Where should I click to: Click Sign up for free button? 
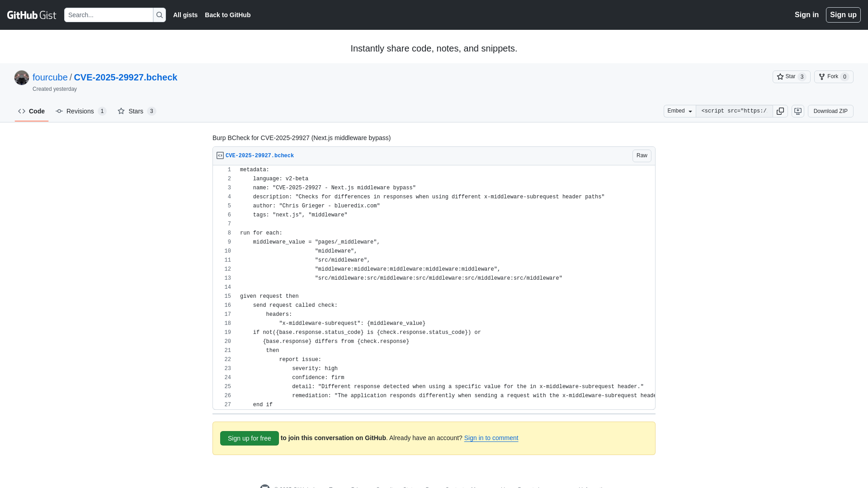[x=249, y=438]
